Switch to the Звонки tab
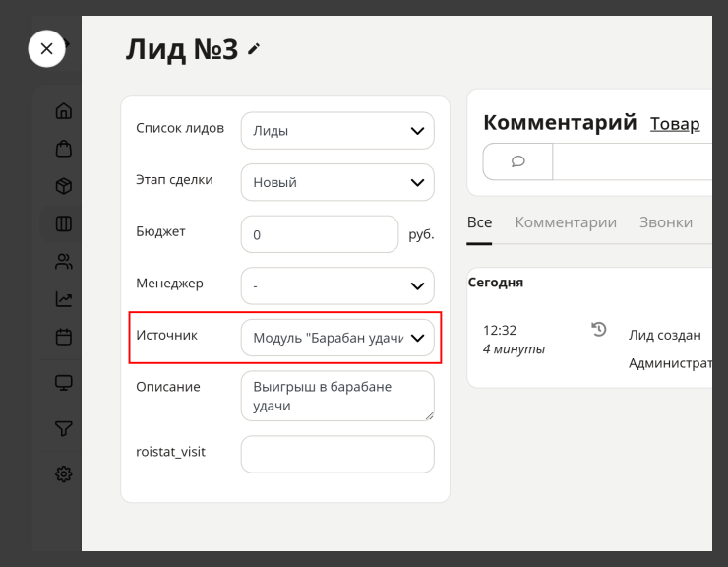 666,222
